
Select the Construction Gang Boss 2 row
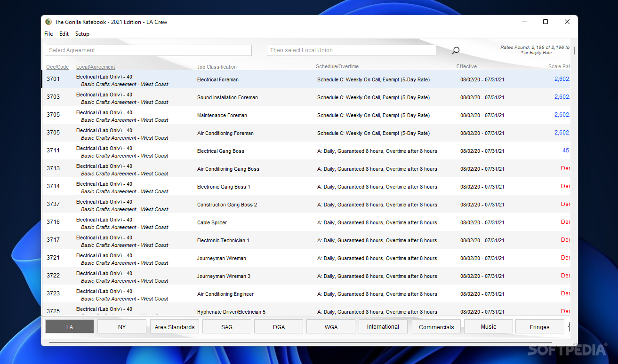[306, 205]
